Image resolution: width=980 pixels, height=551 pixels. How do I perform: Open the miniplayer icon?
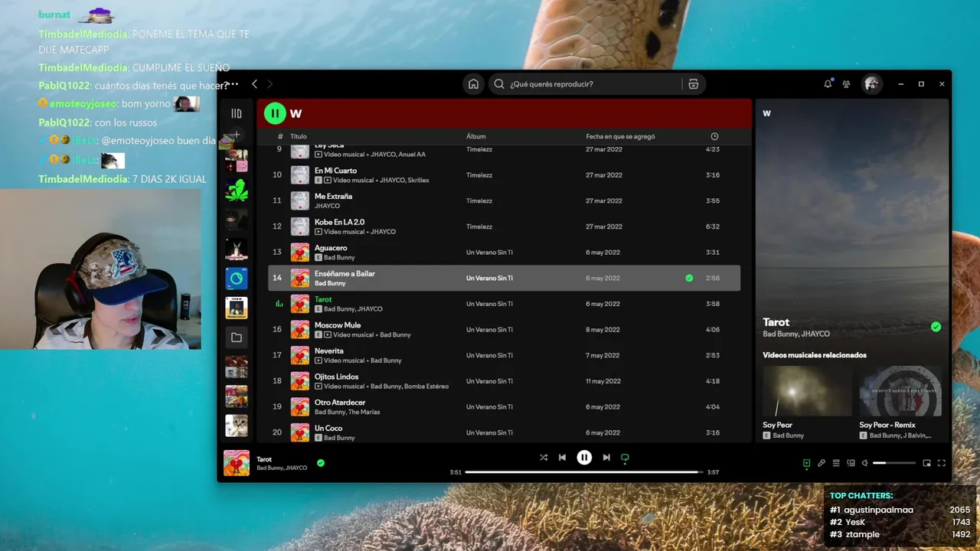point(926,463)
